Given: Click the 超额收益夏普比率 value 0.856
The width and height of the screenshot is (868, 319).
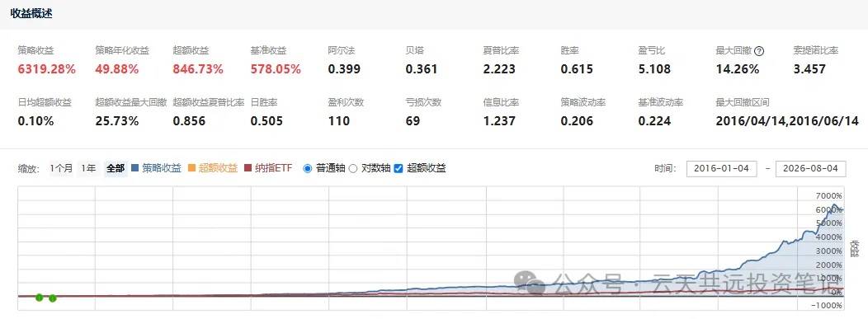Looking at the screenshot, I should 189,120.
